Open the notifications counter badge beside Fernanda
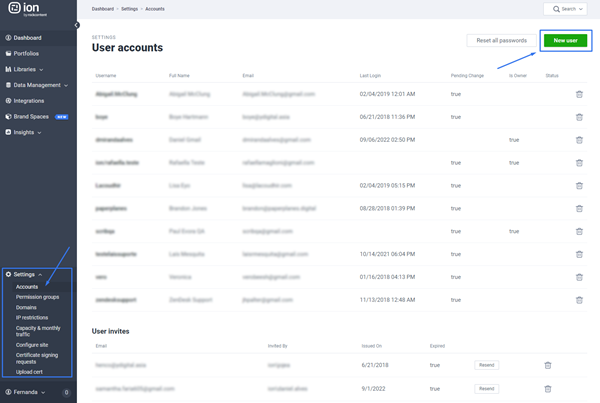Screen dimensions: 600x403 [67, 392]
